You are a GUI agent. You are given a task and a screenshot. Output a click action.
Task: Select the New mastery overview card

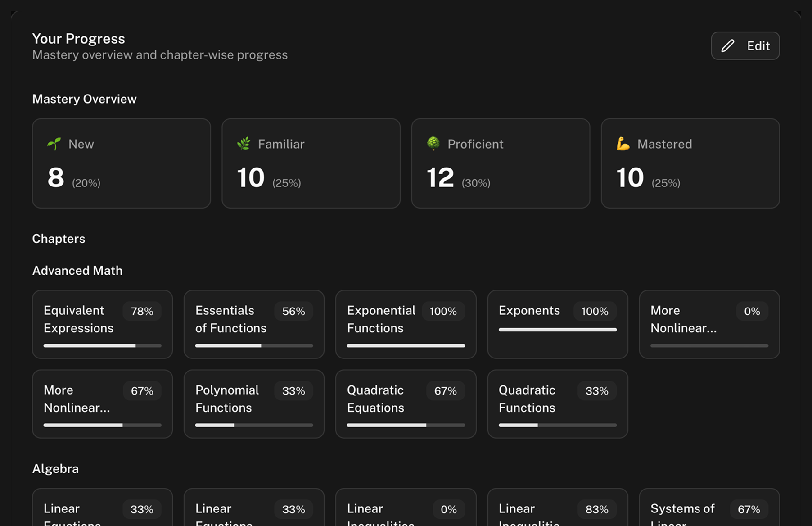coord(121,163)
